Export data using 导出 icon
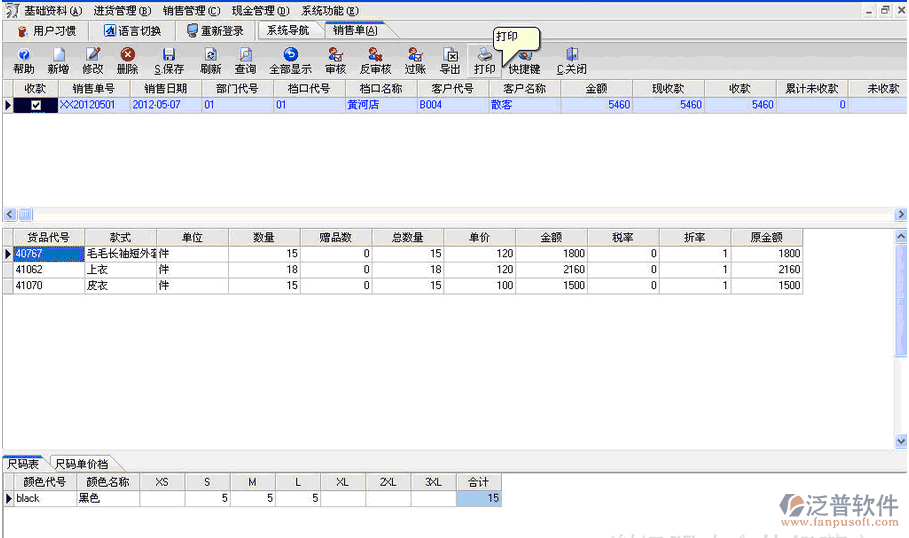 (450, 61)
